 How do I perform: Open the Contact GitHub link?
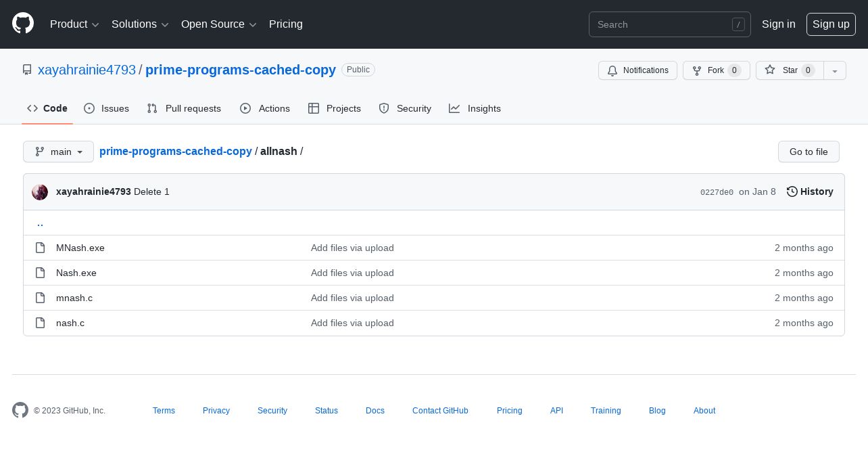[x=440, y=411]
